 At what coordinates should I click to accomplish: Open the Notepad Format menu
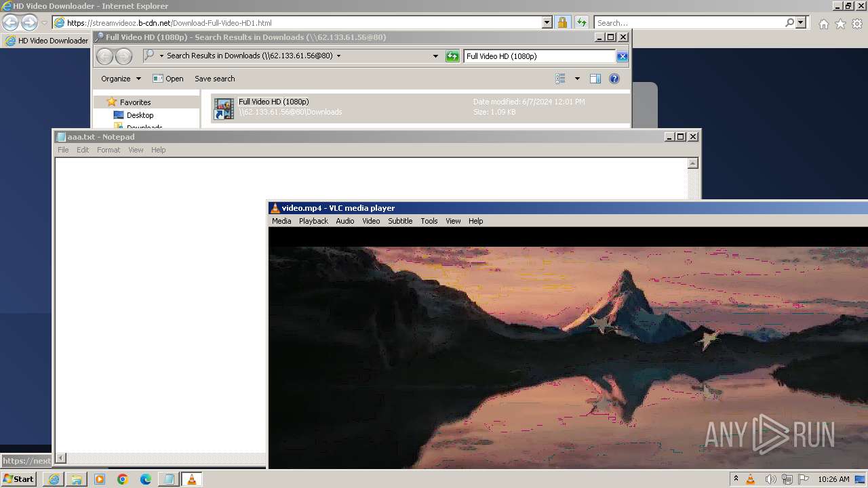point(108,150)
